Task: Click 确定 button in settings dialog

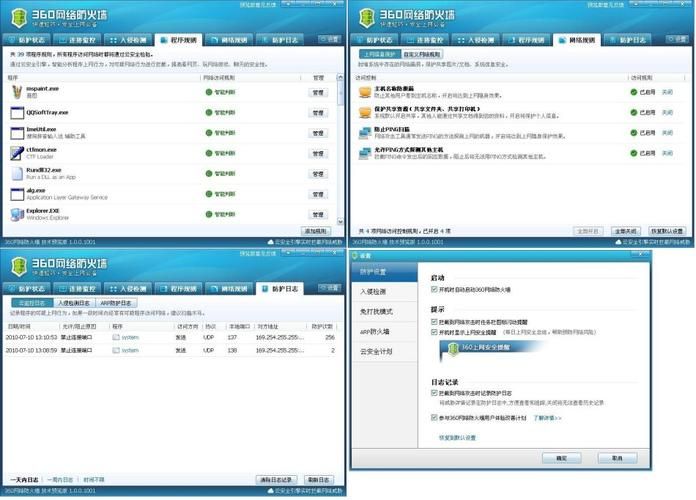Action: pos(562,458)
